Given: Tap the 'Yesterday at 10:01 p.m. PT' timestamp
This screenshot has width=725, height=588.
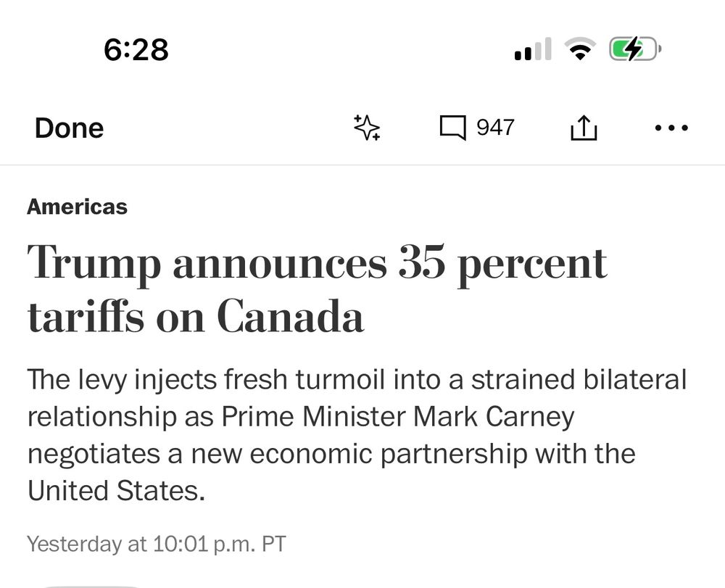Looking at the screenshot, I should 157,544.
